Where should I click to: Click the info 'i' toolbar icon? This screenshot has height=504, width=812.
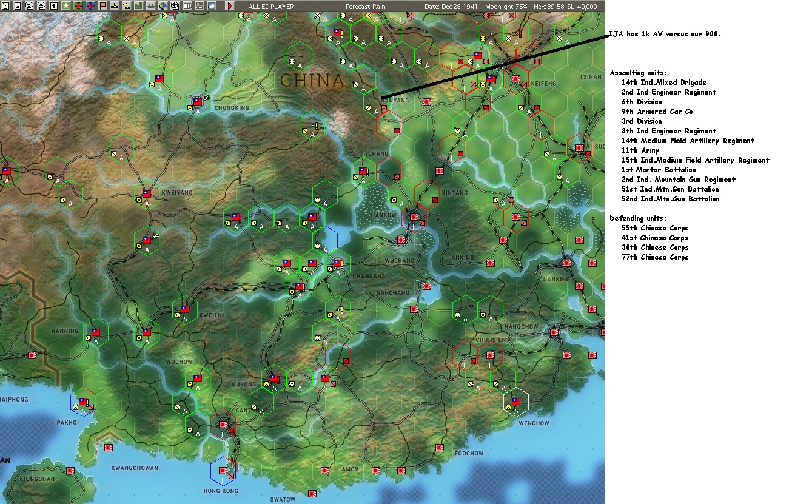tap(53, 5)
